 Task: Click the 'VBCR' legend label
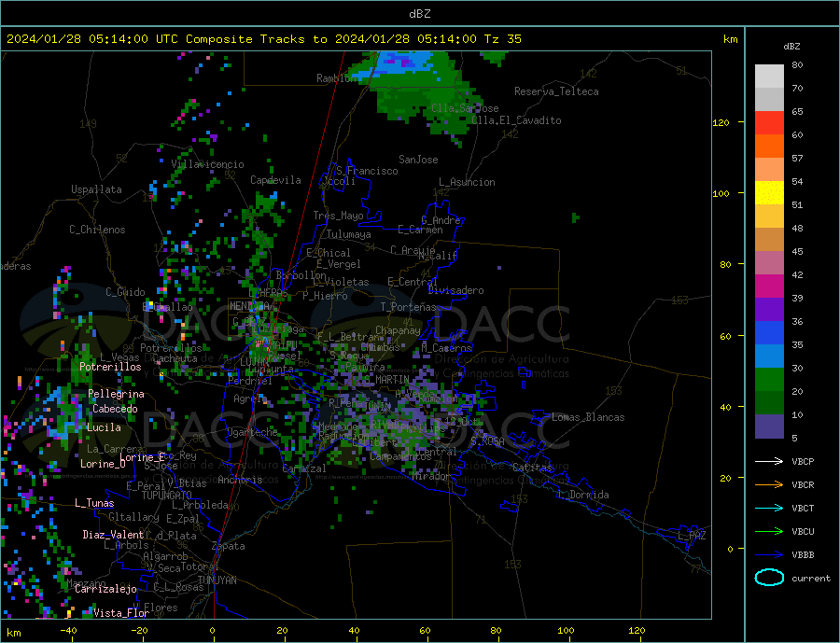[803, 484]
